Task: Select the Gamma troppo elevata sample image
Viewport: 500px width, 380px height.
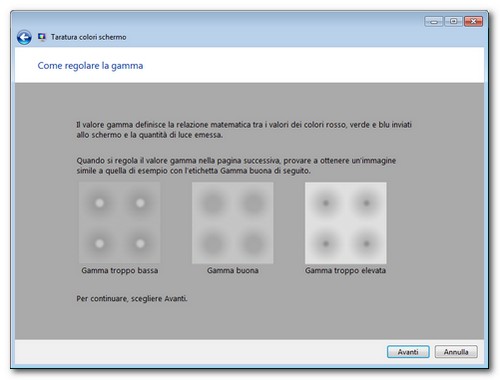Action: pos(346,223)
